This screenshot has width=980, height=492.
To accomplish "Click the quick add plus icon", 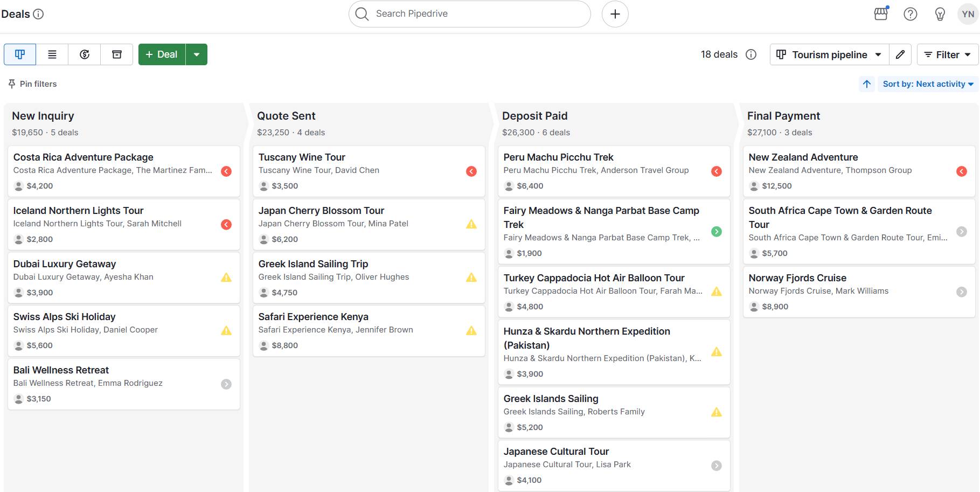I will (x=614, y=13).
